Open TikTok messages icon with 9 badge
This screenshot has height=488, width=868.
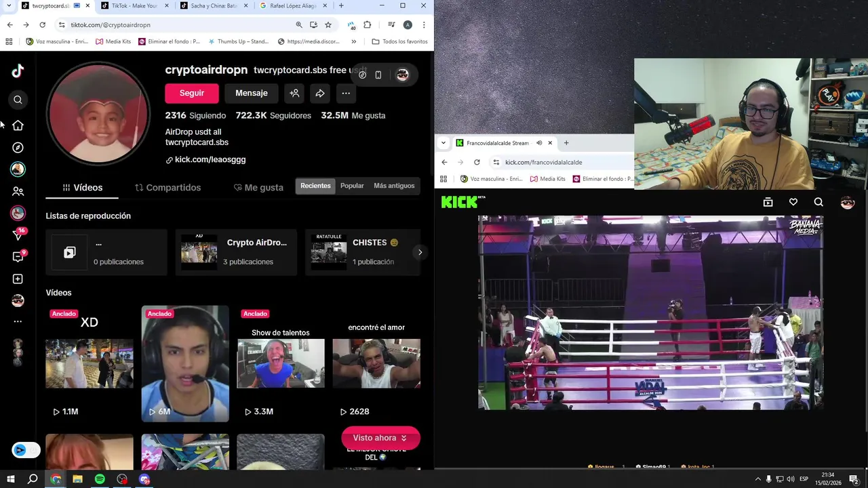(18, 257)
